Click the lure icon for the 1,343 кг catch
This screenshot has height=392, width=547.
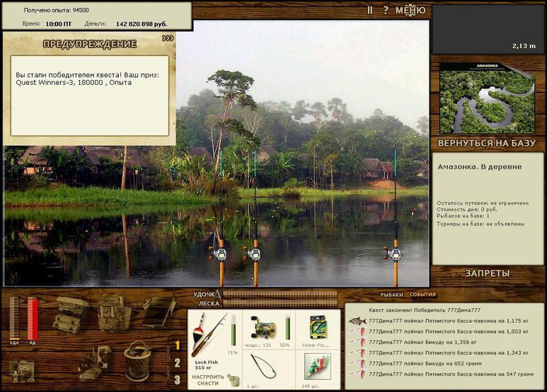click(x=358, y=352)
